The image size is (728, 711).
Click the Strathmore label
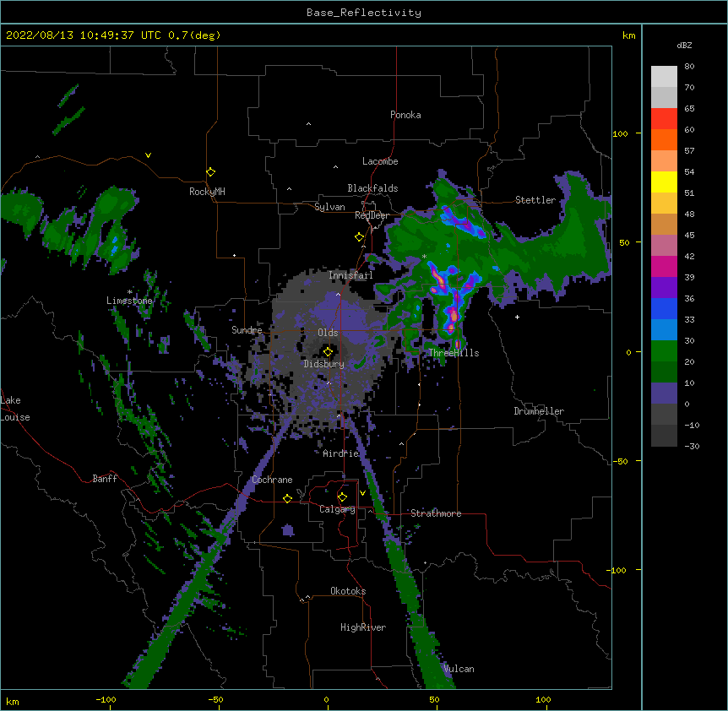point(436,513)
